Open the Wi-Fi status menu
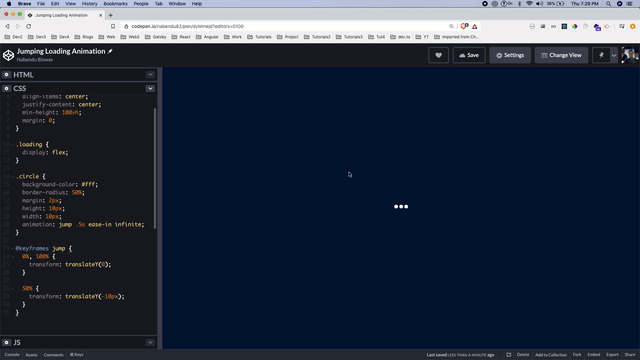This screenshot has height=360, width=640. 529,4
